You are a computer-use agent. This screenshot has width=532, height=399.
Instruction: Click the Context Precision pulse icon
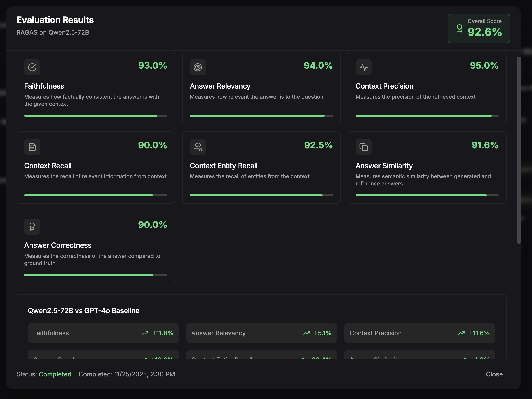[363, 67]
